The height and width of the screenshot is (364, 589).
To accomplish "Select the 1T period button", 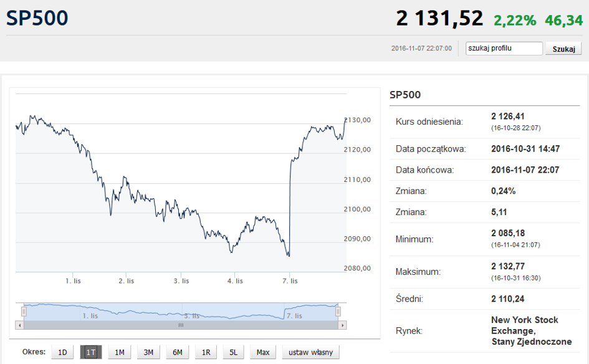I will [91, 352].
